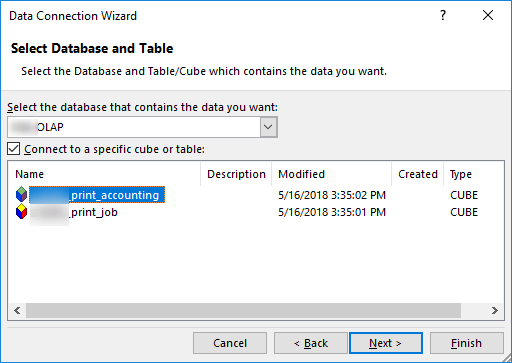Open the database selection dropdown arrow
The width and height of the screenshot is (512, 363).
click(x=268, y=127)
